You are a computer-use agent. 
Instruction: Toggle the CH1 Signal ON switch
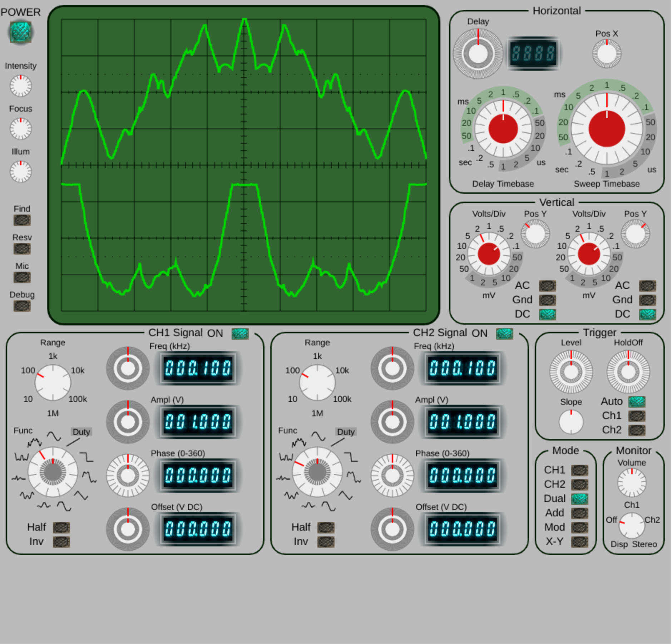coord(240,334)
